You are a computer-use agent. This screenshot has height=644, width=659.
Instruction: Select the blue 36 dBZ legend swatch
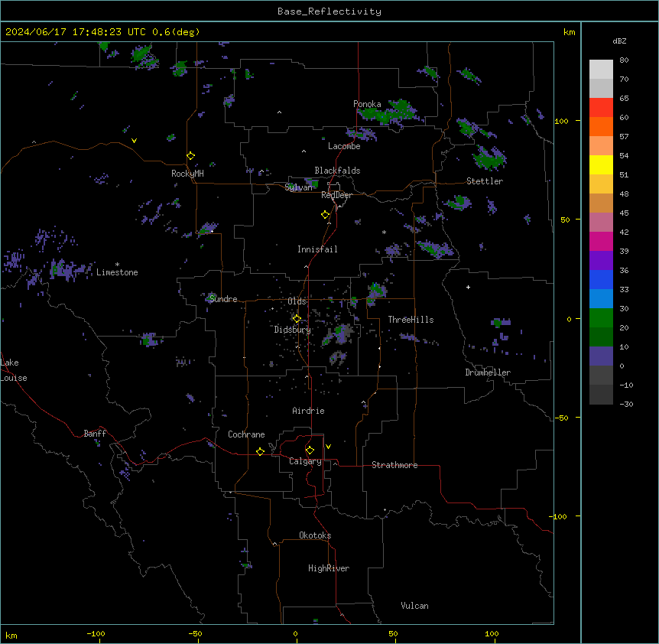point(601,279)
